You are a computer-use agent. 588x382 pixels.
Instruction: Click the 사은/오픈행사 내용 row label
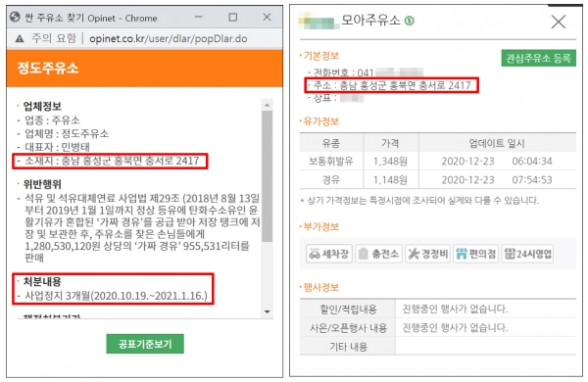348,328
